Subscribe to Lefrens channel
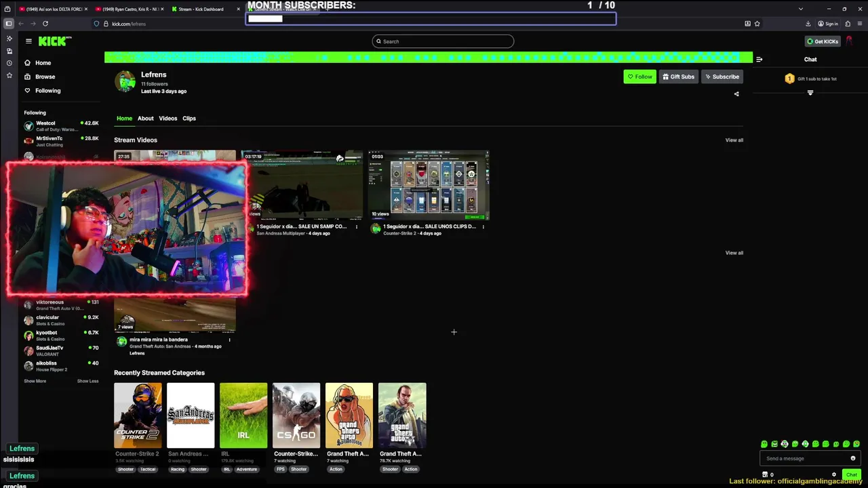This screenshot has width=868, height=488. (722, 77)
